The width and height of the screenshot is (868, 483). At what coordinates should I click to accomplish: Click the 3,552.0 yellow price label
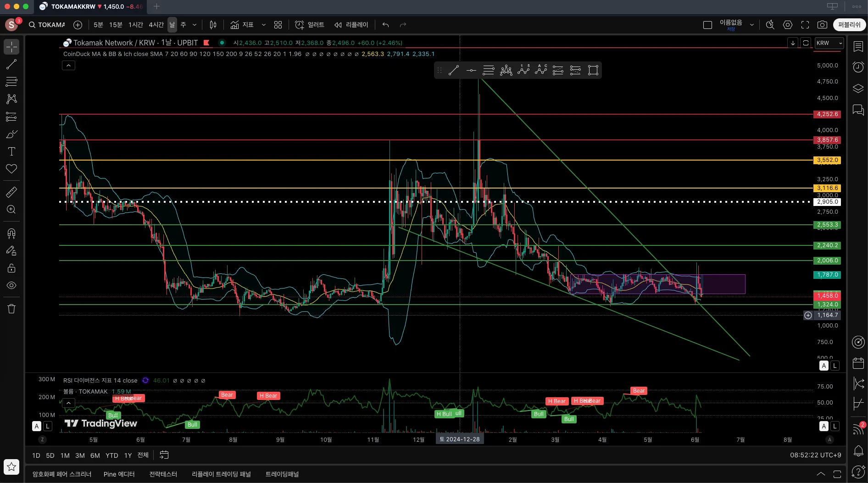(x=827, y=160)
